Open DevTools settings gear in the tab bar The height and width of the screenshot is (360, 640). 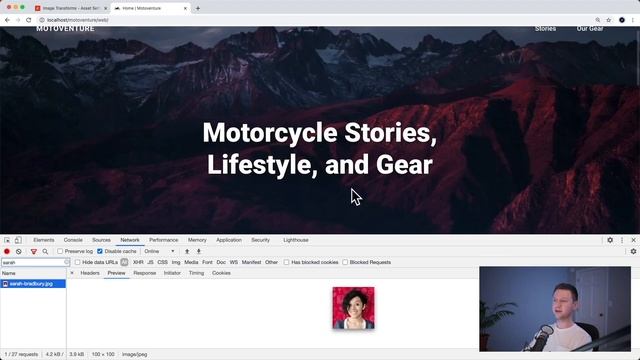[610, 240]
